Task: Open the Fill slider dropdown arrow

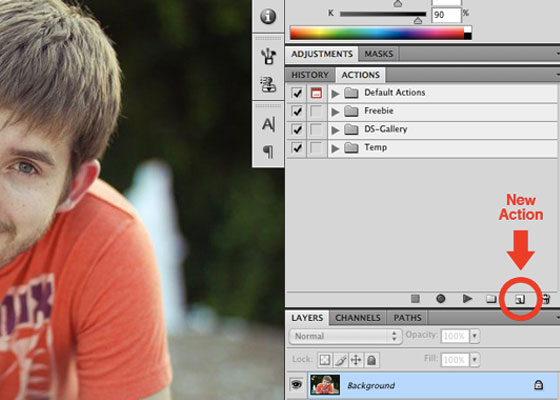Action: coord(474,359)
